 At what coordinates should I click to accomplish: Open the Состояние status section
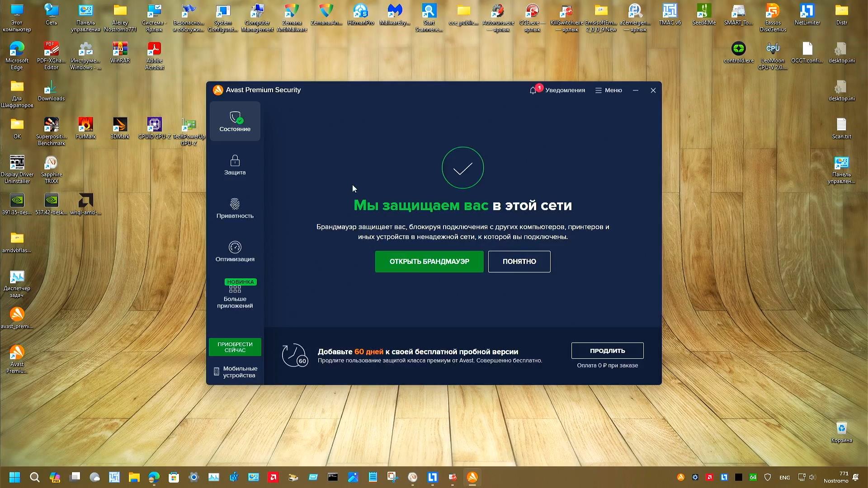(x=235, y=121)
